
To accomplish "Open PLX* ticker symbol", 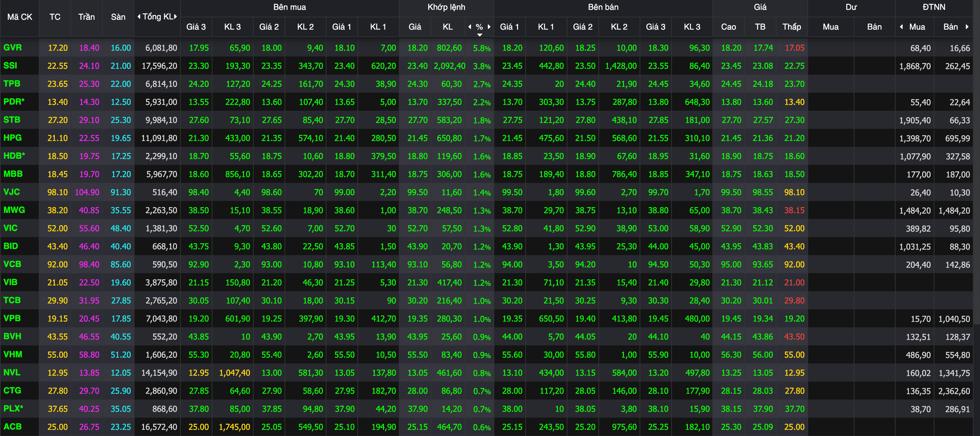I will pos(13,408).
